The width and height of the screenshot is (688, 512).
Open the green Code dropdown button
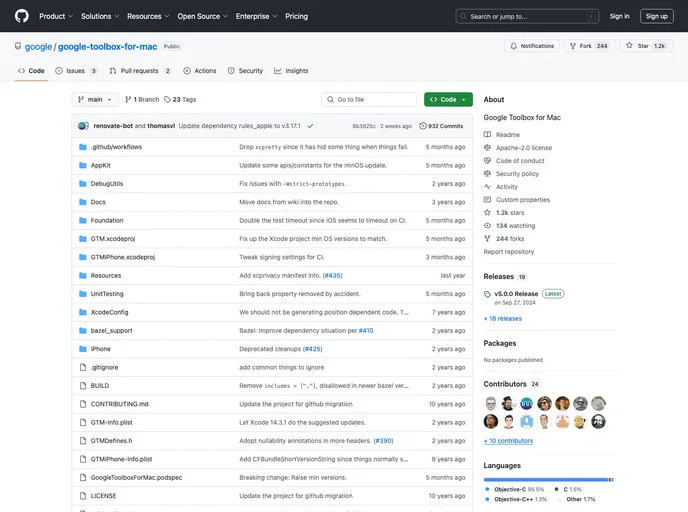click(x=448, y=100)
